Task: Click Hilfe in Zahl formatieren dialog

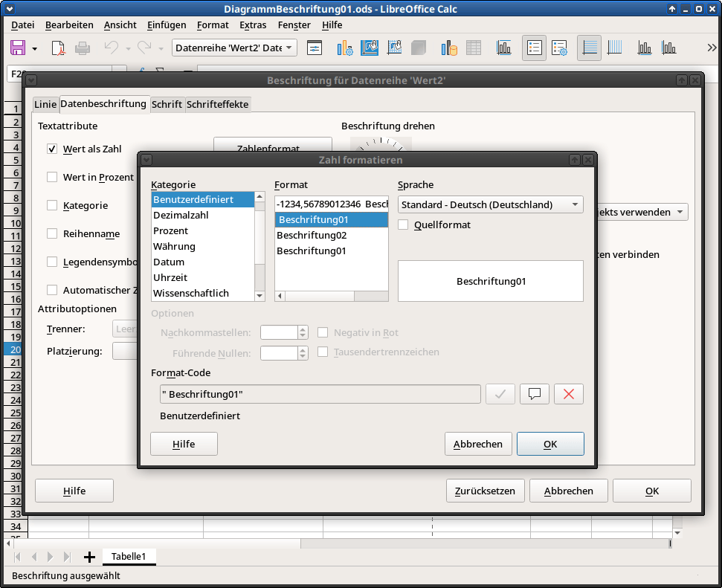Action: [x=184, y=444]
